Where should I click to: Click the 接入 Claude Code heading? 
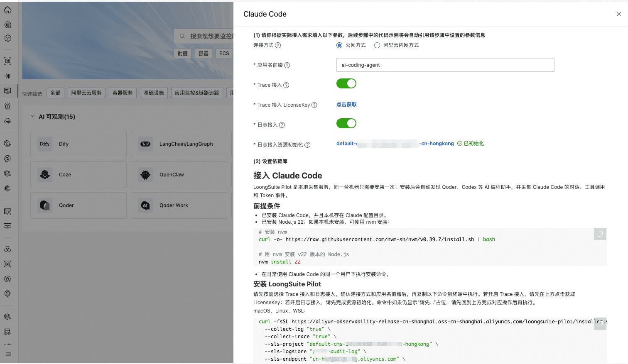[288, 176]
